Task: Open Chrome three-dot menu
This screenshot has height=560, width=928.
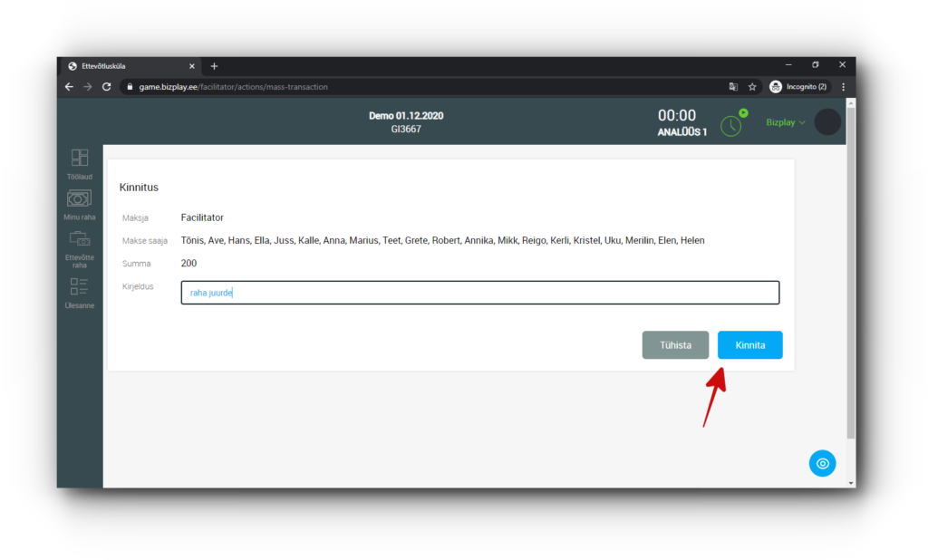Action: (844, 87)
